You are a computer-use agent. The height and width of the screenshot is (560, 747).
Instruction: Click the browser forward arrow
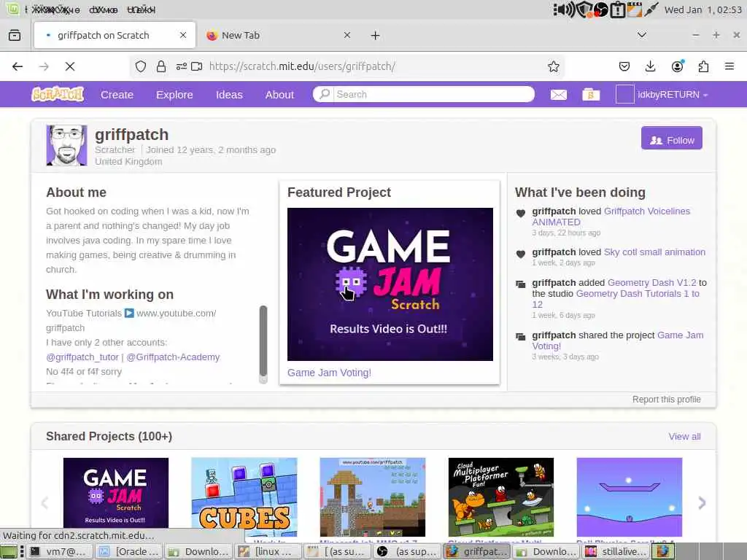tap(44, 66)
